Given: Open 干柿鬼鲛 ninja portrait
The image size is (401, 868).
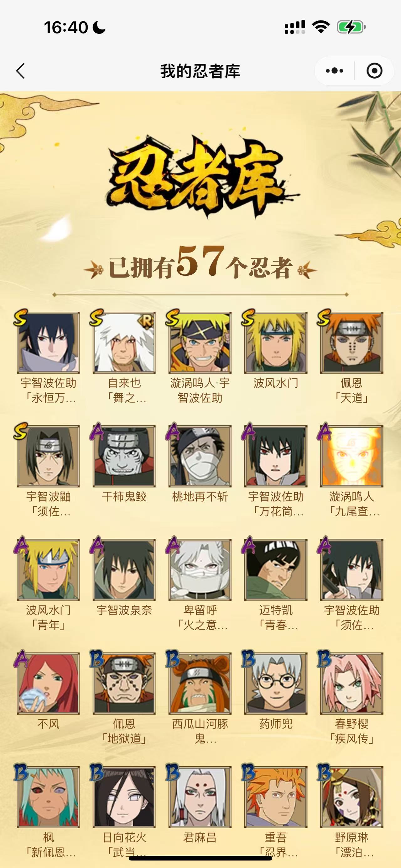Looking at the screenshot, I should click(x=124, y=456).
